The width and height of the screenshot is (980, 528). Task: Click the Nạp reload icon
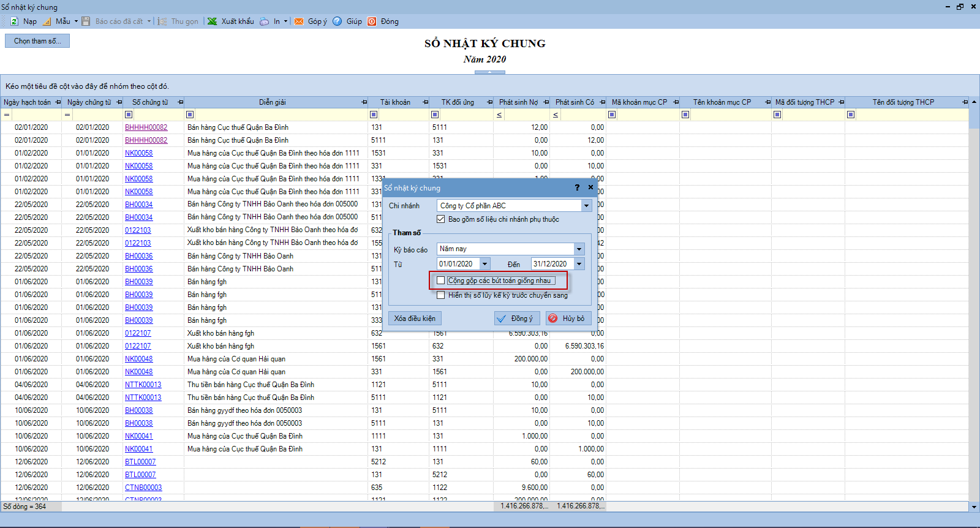coord(15,21)
